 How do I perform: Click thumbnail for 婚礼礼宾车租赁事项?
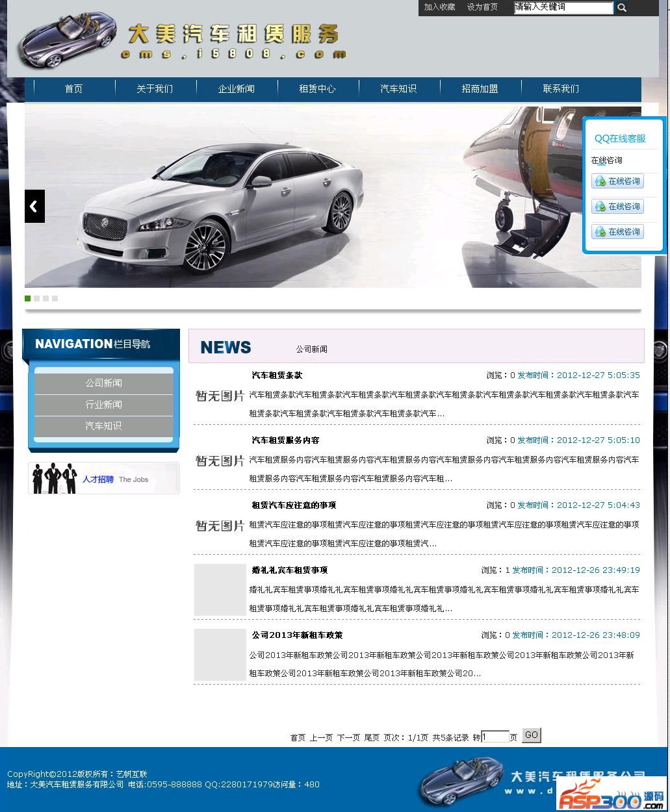tap(220, 590)
